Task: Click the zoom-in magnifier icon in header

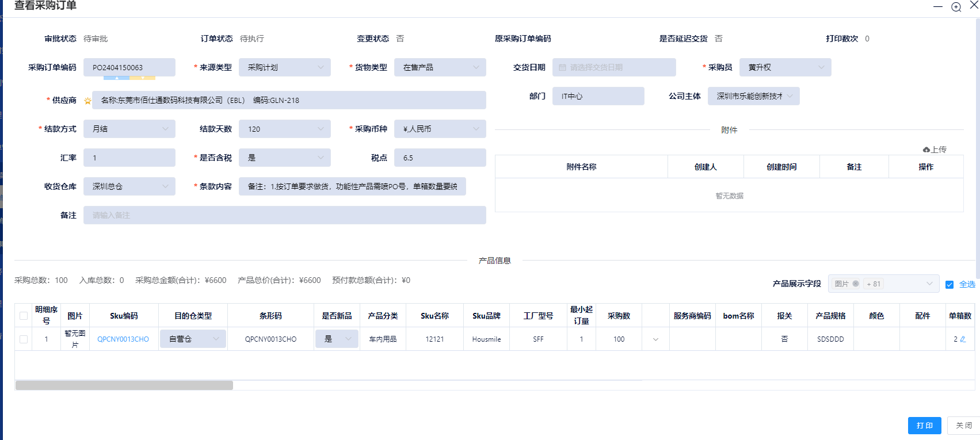Action: click(x=956, y=7)
